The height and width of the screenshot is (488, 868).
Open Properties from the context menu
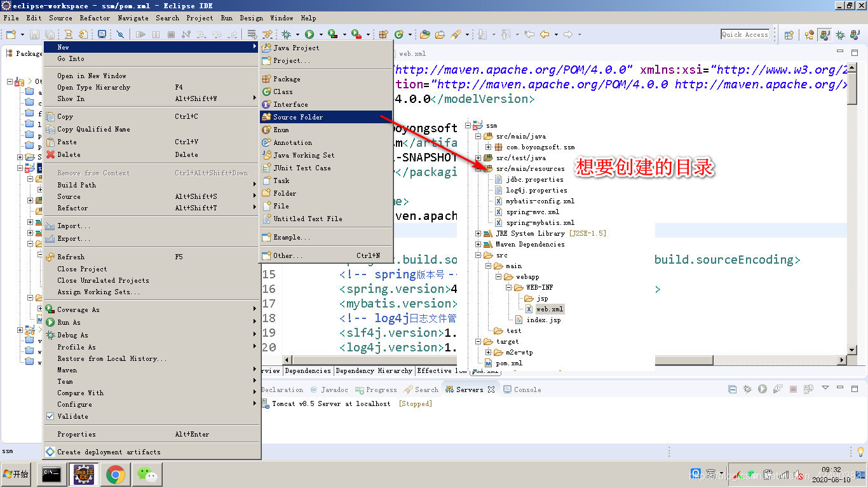[x=152, y=434]
